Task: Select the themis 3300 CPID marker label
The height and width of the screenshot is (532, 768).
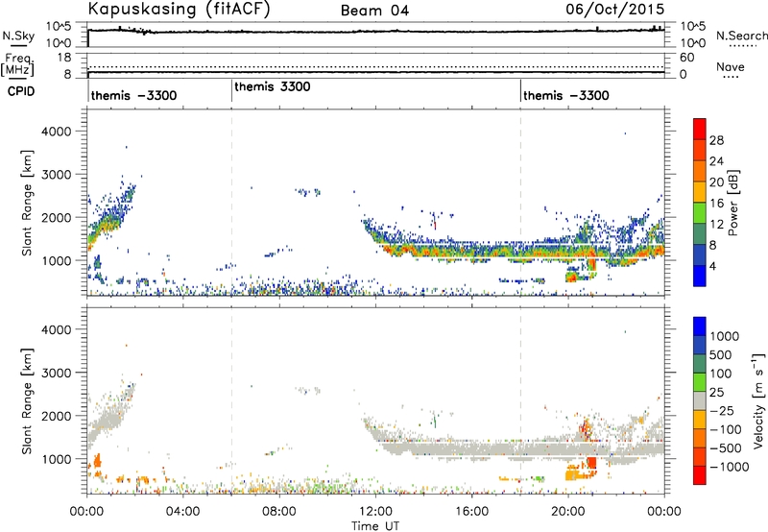Action: coord(273,86)
